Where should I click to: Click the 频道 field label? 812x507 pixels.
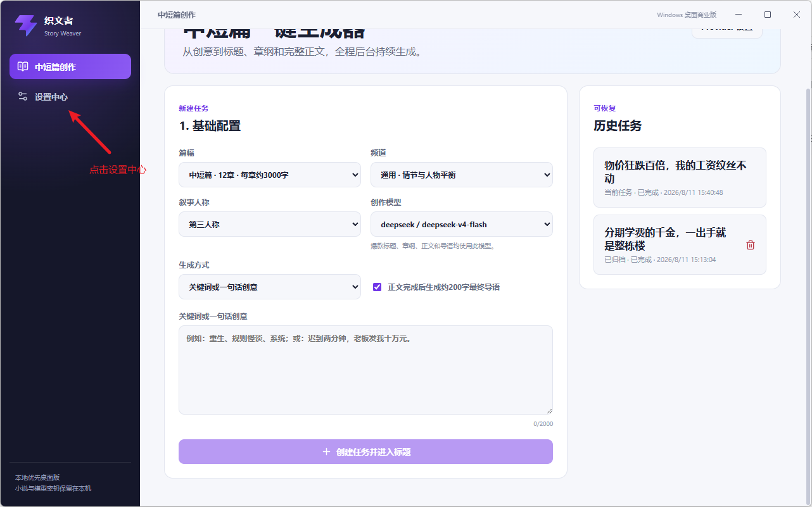tap(379, 153)
